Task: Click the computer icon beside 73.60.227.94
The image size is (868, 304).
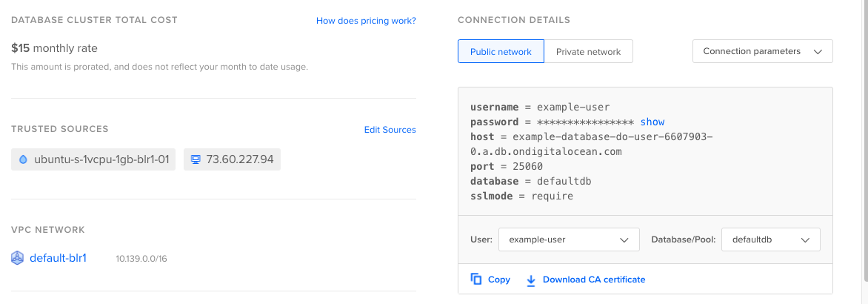Action: click(195, 159)
